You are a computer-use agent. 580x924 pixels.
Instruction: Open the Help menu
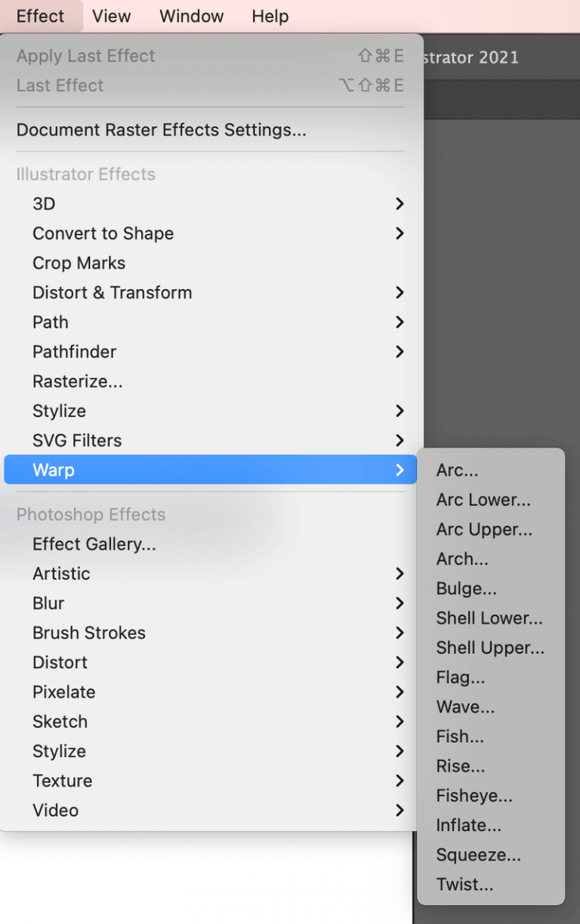[x=270, y=16]
